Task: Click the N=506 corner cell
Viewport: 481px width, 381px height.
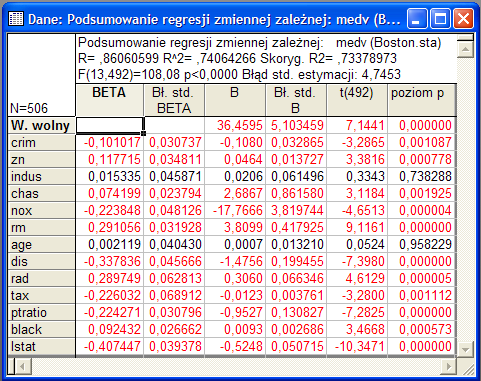Action: [41, 75]
